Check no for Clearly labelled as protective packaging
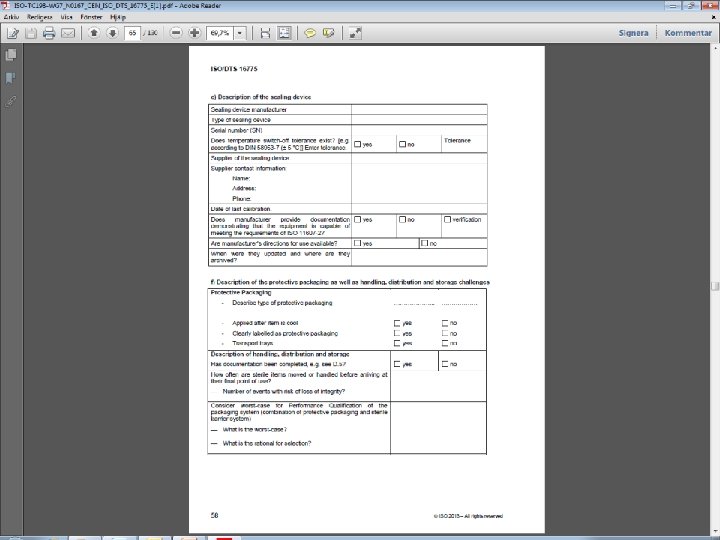Viewport: 720px width, 540px height. tap(445, 333)
